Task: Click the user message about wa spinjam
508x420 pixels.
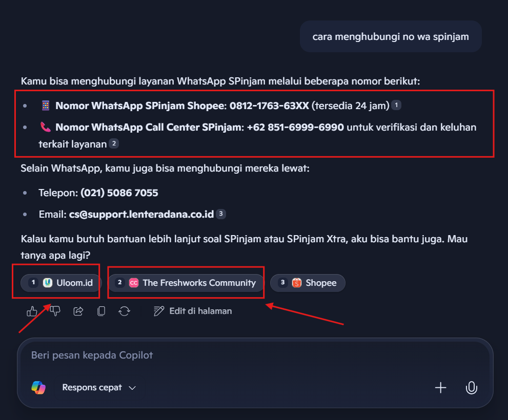Action: (390, 36)
